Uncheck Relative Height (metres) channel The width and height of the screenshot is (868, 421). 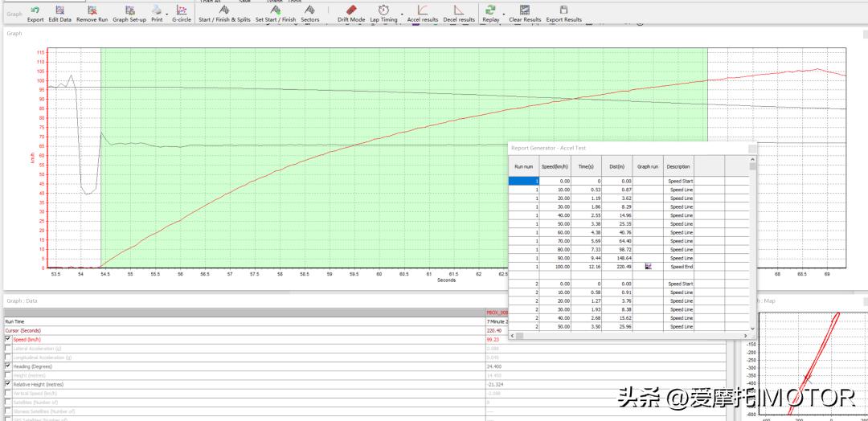[8, 383]
